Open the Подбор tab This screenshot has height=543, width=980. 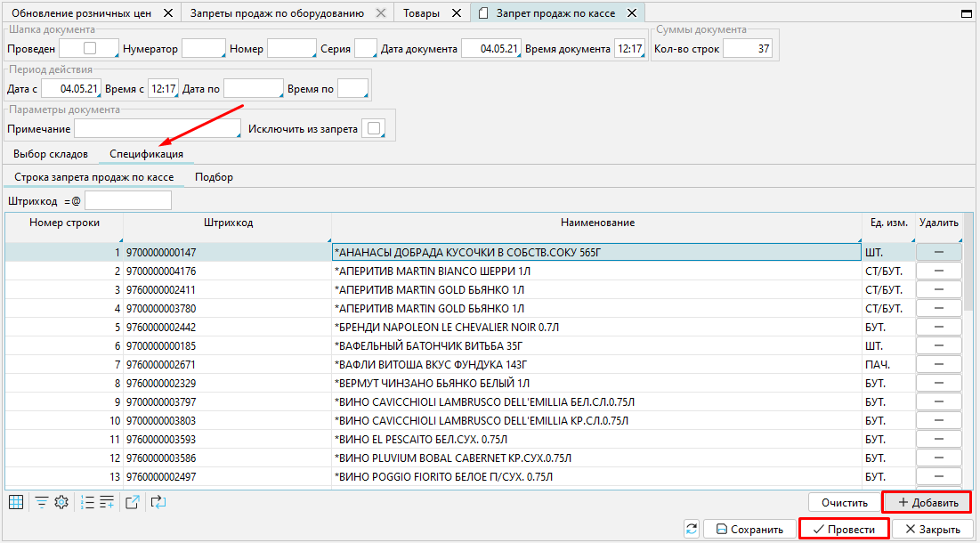tap(214, 177)
